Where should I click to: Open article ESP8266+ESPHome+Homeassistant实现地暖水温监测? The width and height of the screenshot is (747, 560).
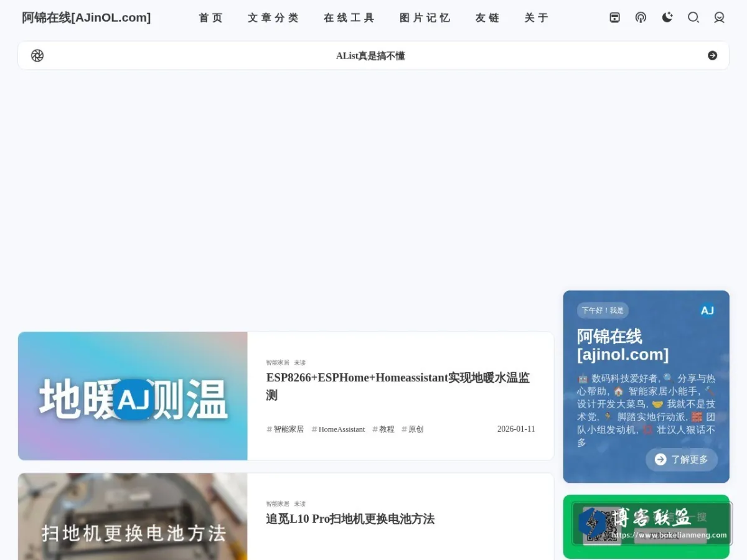coord(398,386)
